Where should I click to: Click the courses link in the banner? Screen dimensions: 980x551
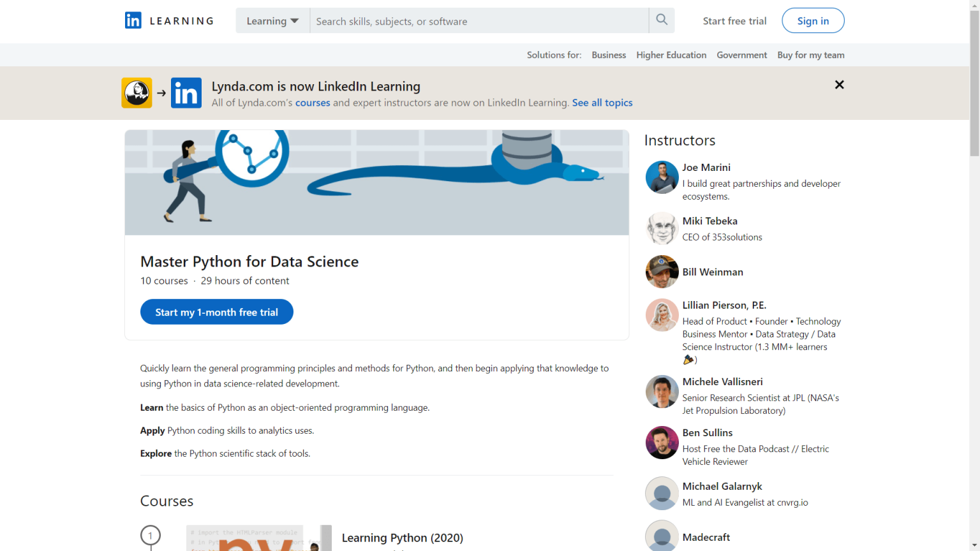312,103
